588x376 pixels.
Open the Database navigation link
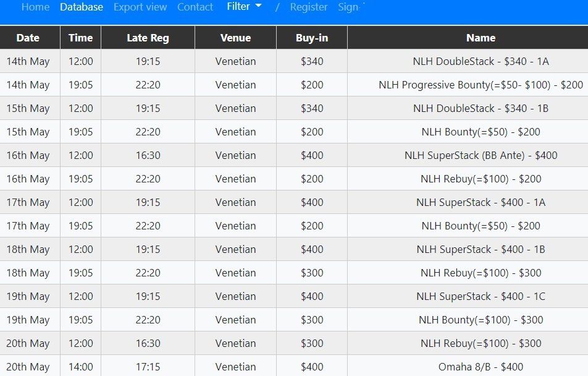click(x=82, y=7)
